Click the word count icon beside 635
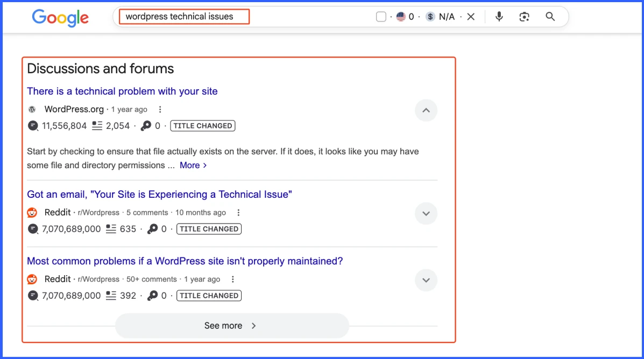This screenshot has width=644, height=359. pos(111,229)
